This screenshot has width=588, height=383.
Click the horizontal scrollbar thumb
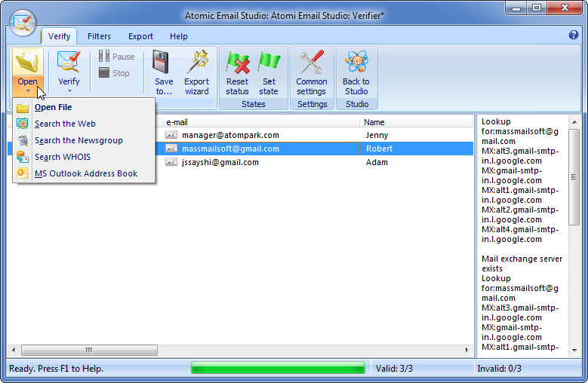click(89, 350)
